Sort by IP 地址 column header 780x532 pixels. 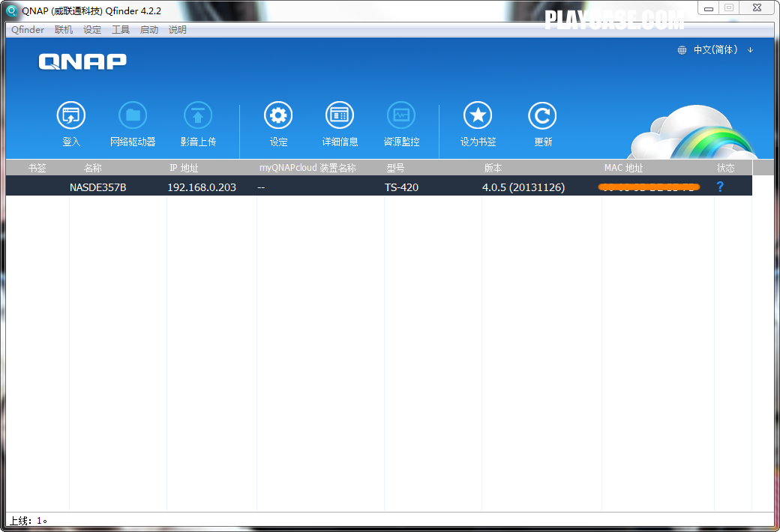tap(184, 168)
